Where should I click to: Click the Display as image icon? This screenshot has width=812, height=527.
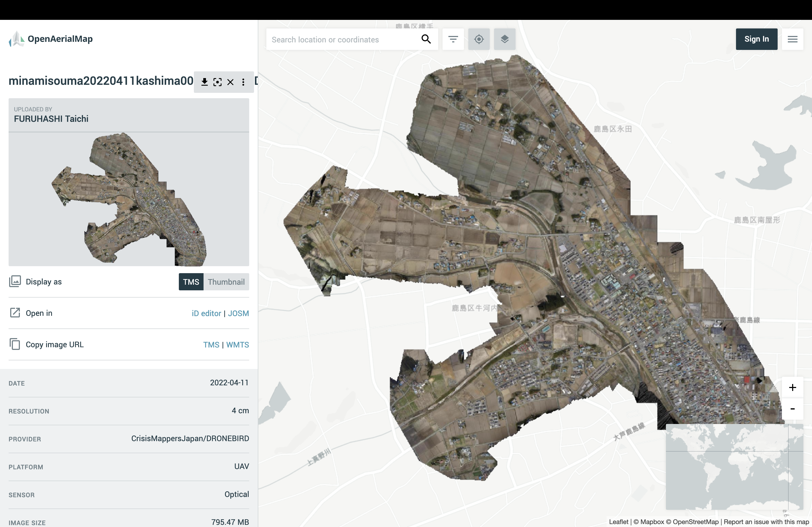click(15, 281)
